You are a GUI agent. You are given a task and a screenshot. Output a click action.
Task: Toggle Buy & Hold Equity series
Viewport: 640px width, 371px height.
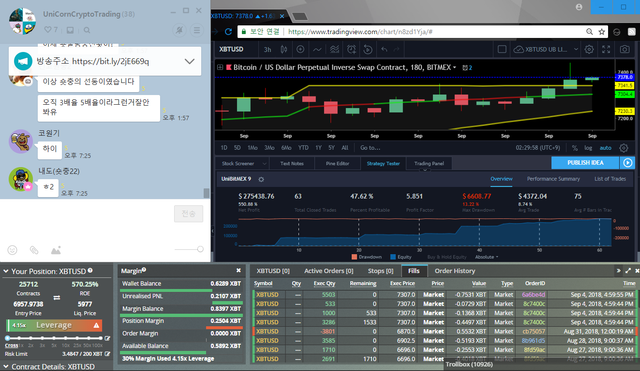[x=447, y=257]
